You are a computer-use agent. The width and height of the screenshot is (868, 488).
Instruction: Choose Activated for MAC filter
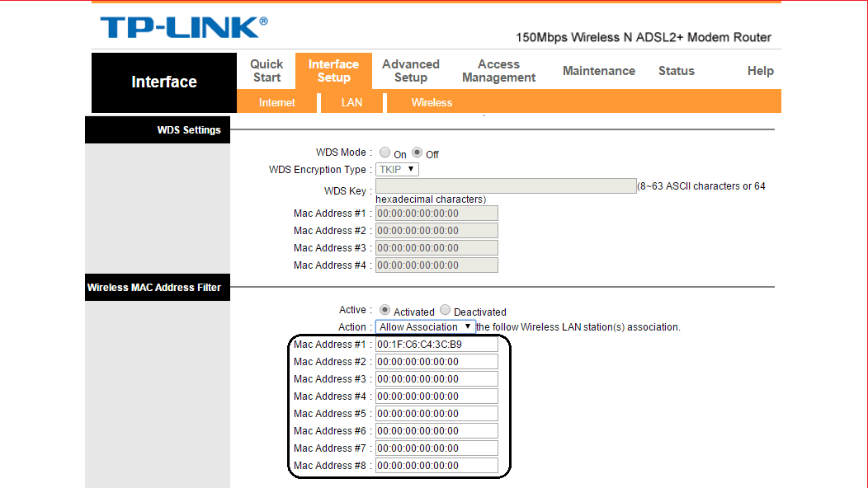(384, 310)
